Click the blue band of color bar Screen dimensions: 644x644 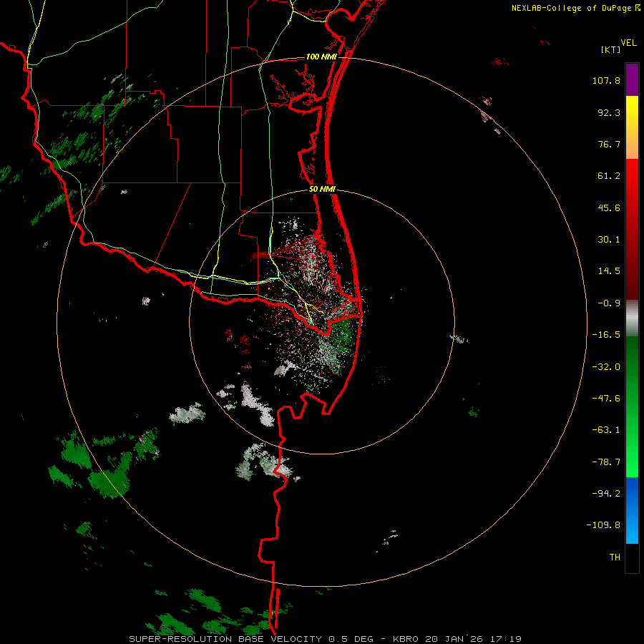point(632,510)
